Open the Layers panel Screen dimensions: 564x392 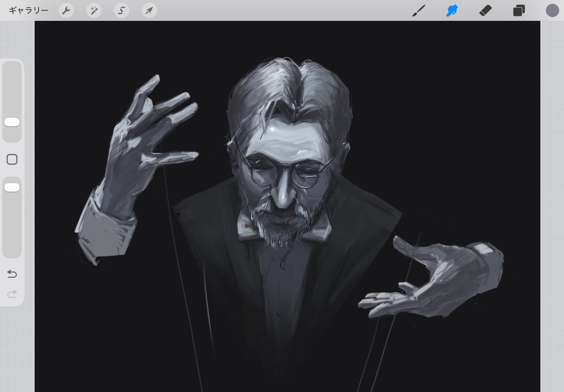(519, 10)
